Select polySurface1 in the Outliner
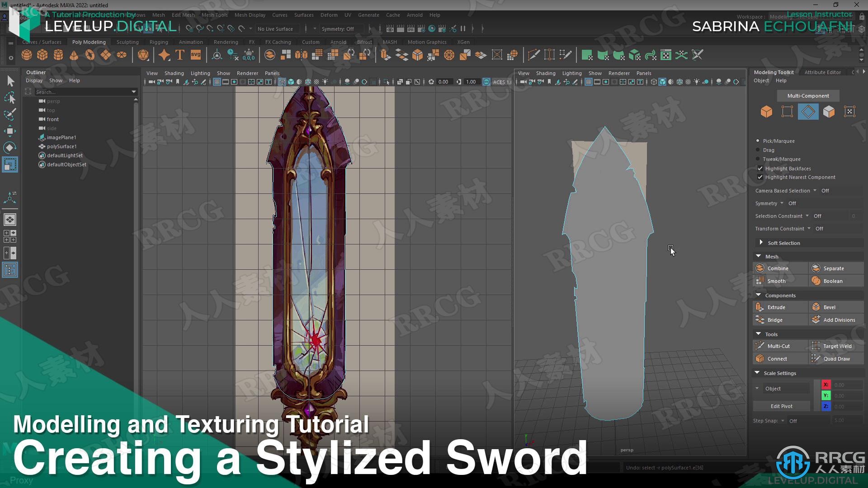This screenshot has width=868, height=488. coord(62,146)
